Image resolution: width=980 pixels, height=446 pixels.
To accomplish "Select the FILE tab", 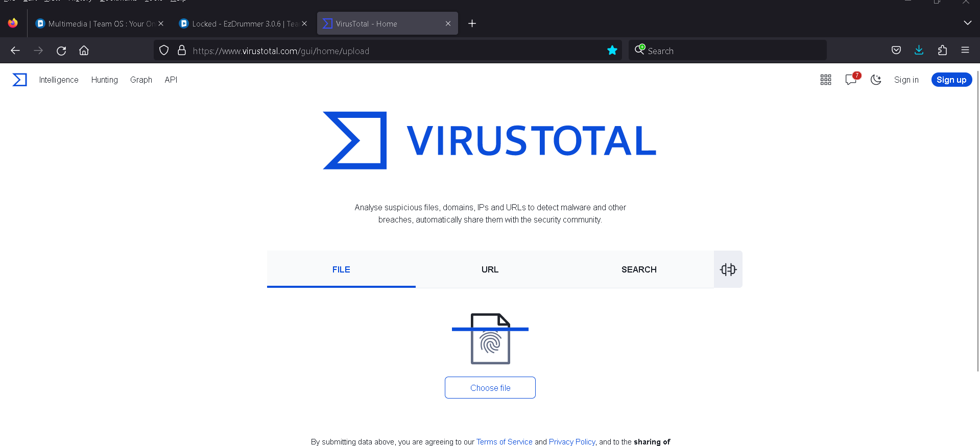I will pyautogui.click(x=341, y=269).
